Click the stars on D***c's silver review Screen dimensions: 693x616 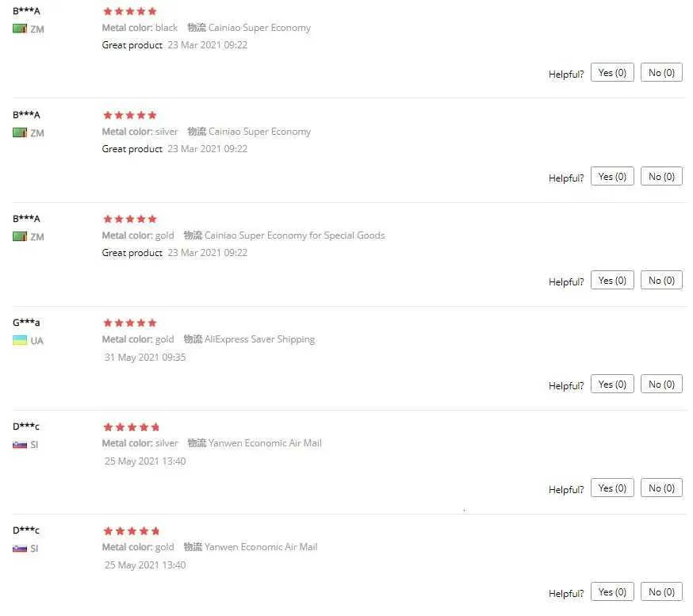point(132,427)
